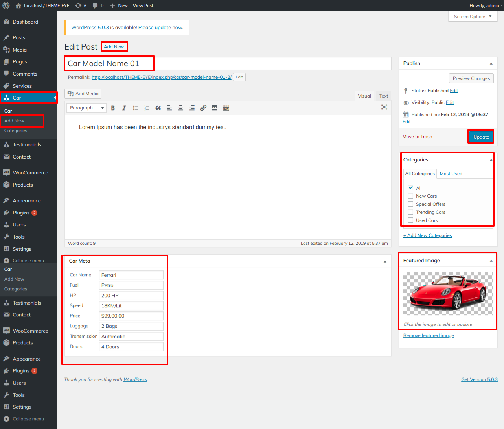Insert a blockquote using the quote icon
504x429 pixels.
click(x=158, y=108)
